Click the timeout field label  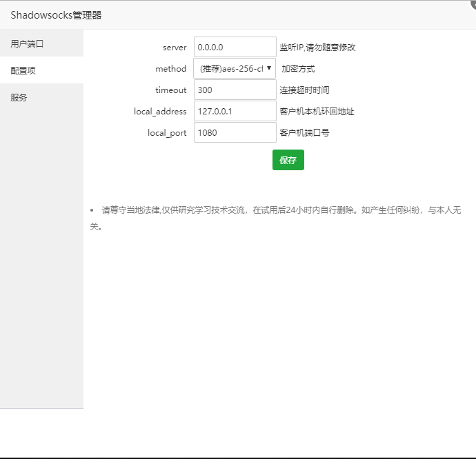pyautogui.click(x=171, y=90)
